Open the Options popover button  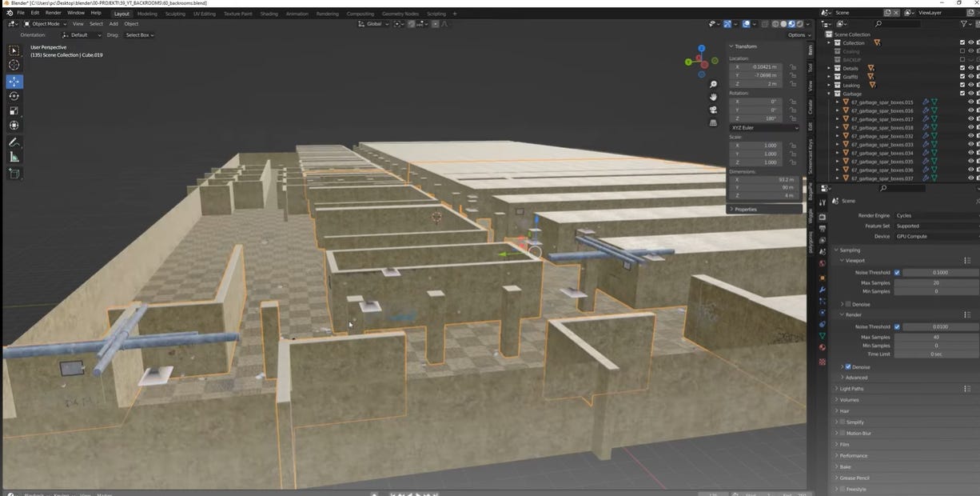[798, 35]
